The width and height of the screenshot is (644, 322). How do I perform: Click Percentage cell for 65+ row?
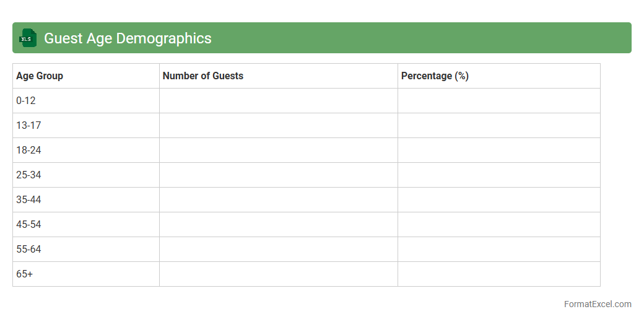[x=498, y=274]
